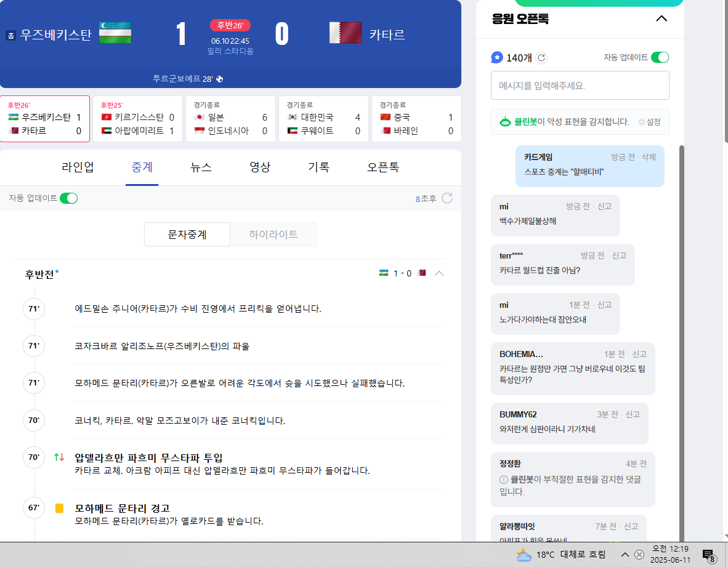Click the Qatar flag in the scoreboard
The height and width of the screenshot is (567, 728).
coord(346,33)
